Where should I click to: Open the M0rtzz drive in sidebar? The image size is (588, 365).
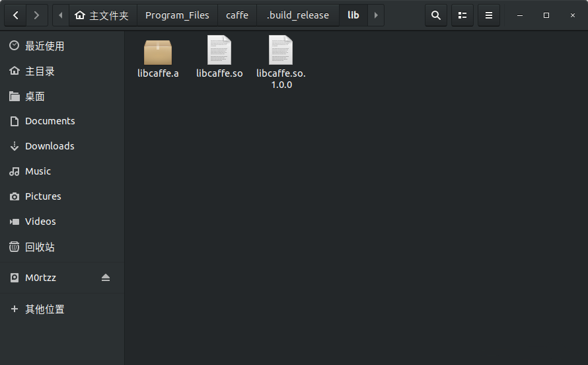(x=62, y=278)
